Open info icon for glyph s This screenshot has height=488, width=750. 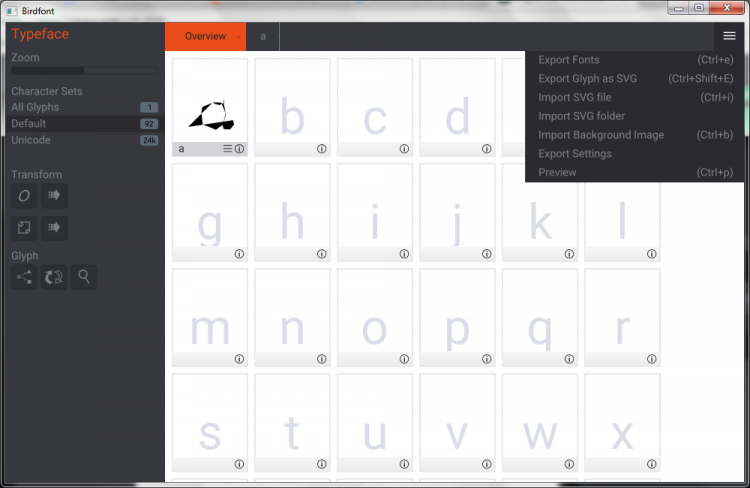click(240, 464)
